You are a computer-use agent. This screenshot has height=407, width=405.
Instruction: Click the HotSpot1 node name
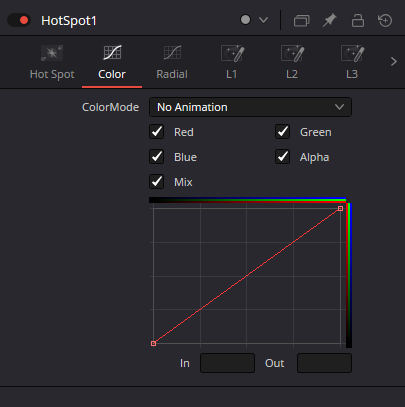point(69,21)
